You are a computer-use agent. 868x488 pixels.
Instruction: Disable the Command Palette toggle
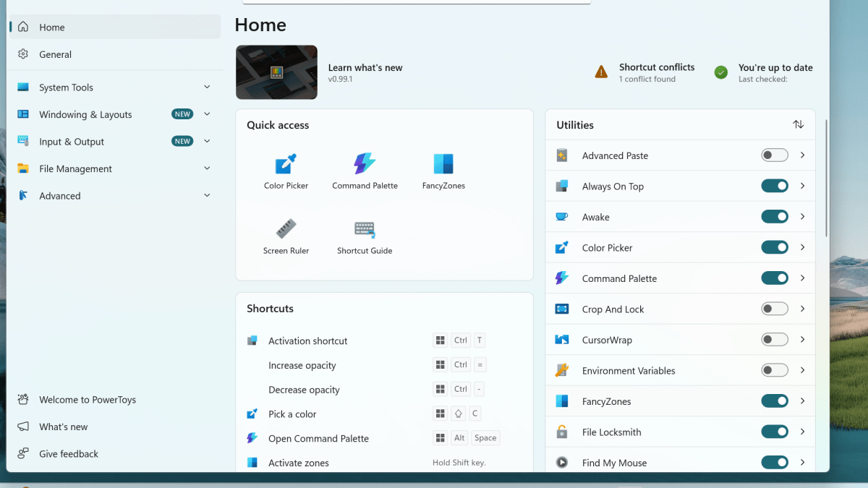click(x=774, y=278)
